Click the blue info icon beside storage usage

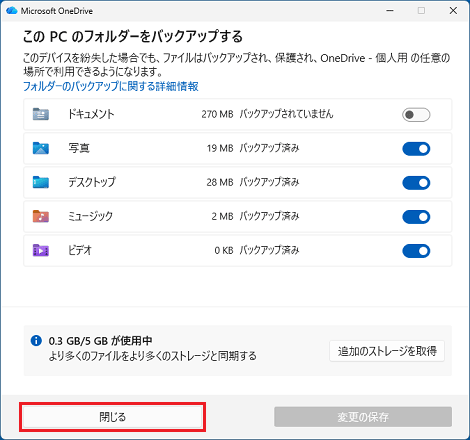36,341
